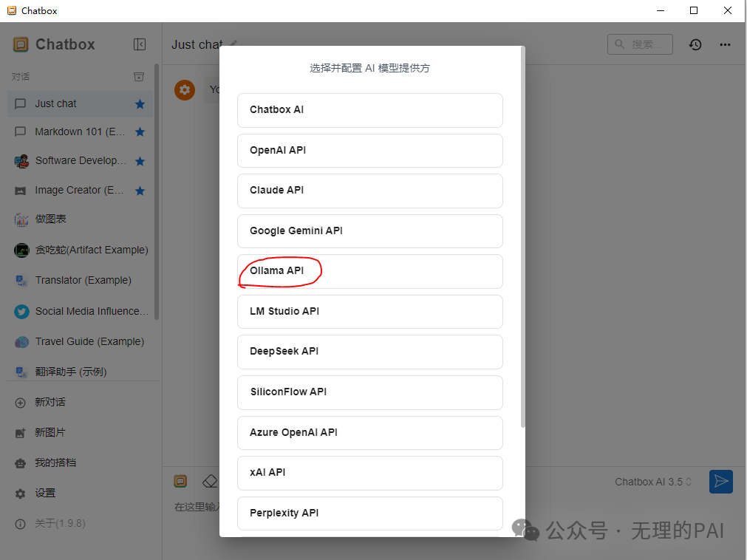Open 我的搭档 copilots page
This screenshot has height=560, width=747.
[81, 463]
